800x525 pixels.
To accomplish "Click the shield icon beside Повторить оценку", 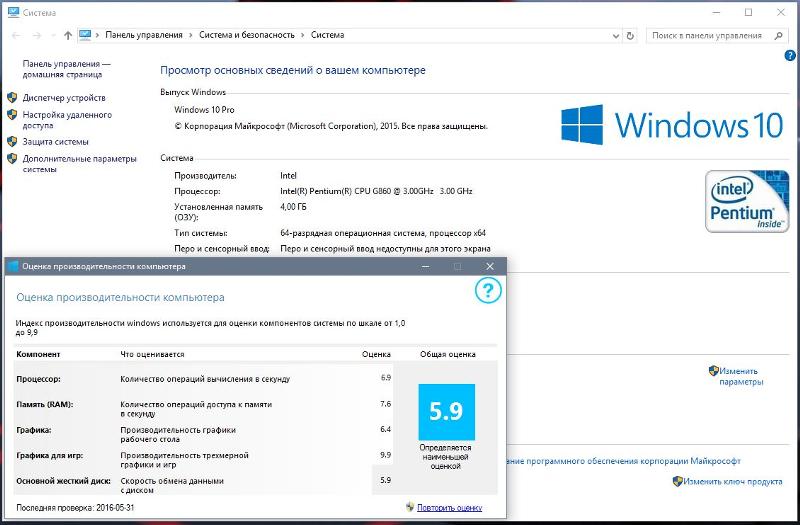I will 410,507.
